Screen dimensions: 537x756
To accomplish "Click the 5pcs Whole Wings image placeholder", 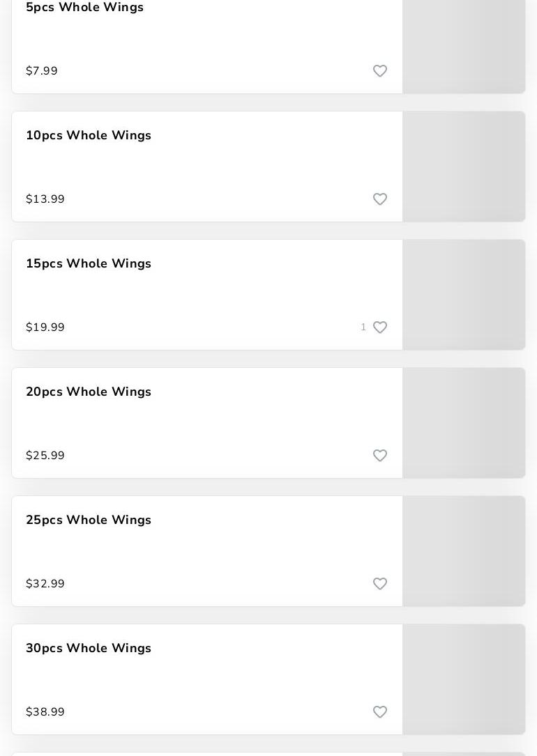I will tap(464, 46).
